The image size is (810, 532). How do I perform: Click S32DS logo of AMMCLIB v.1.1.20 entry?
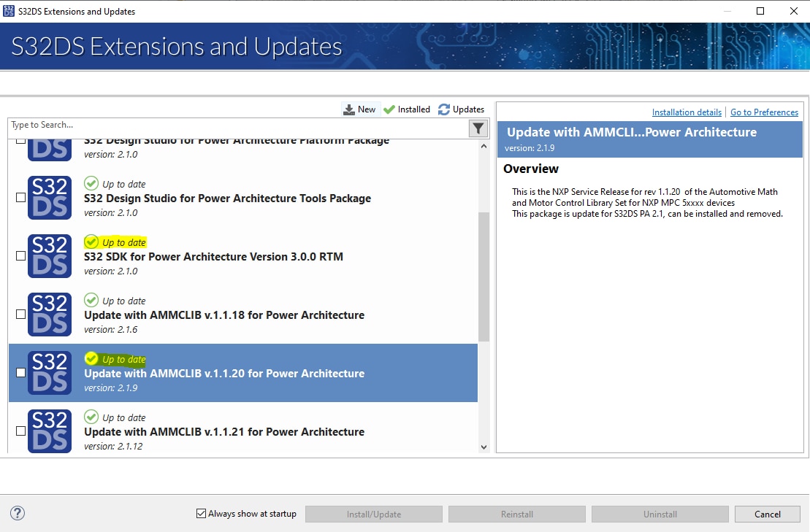coord(50,373)
